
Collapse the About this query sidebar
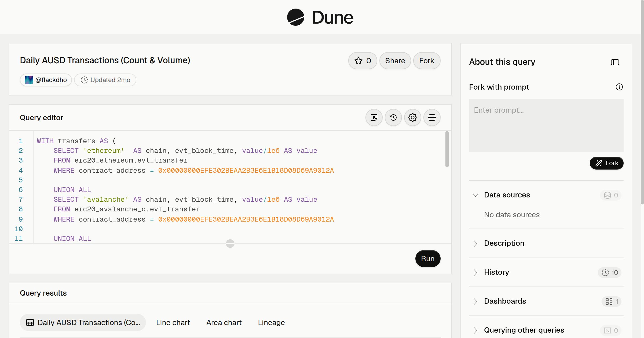point(615,62)
